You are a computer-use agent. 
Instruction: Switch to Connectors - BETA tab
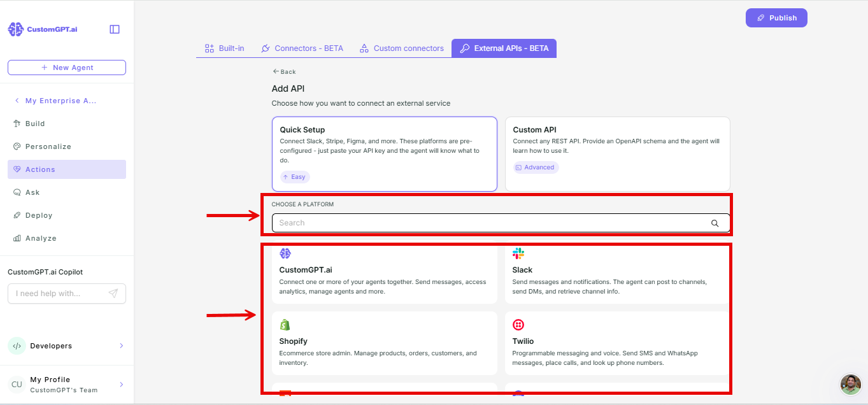pyautogui.click(x=302, y=48)
